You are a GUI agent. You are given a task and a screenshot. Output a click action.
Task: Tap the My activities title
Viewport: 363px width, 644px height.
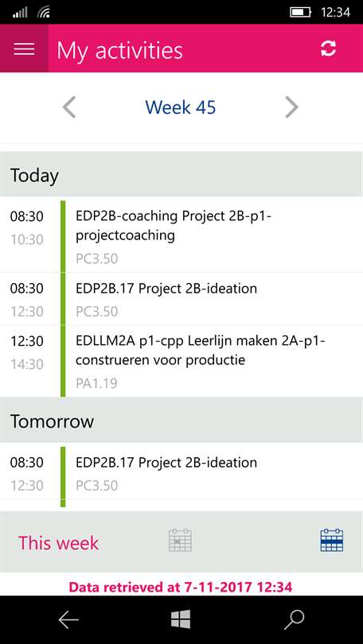point(119,51)
